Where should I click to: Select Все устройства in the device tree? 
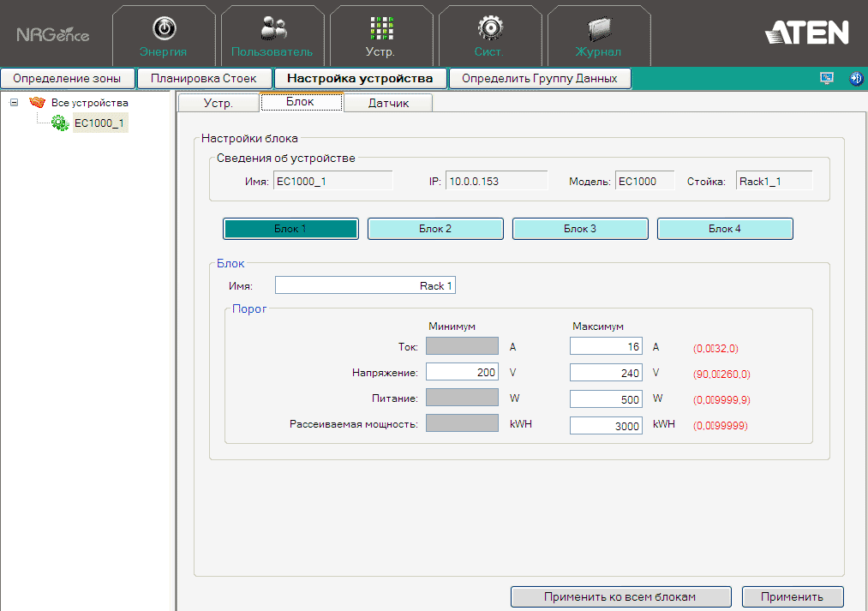pyautogui.click(x=89, y=103)
